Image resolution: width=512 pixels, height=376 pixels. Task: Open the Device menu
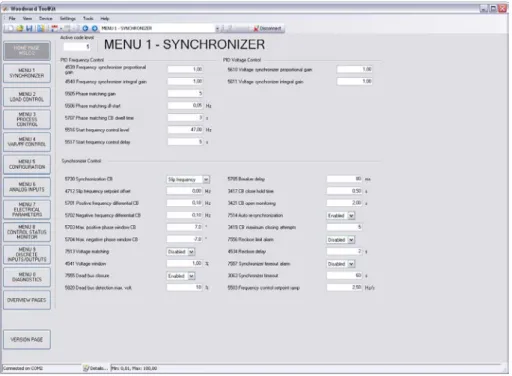tap(46, 18)
